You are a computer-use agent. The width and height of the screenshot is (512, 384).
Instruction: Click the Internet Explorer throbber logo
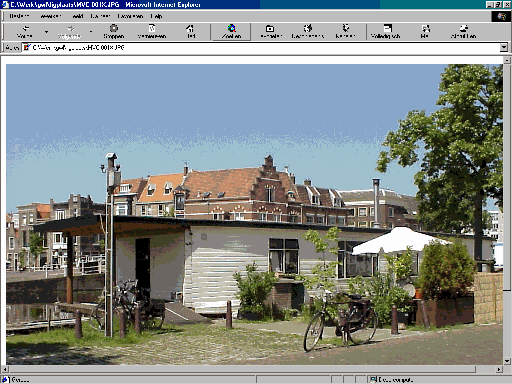click(501, 16)
